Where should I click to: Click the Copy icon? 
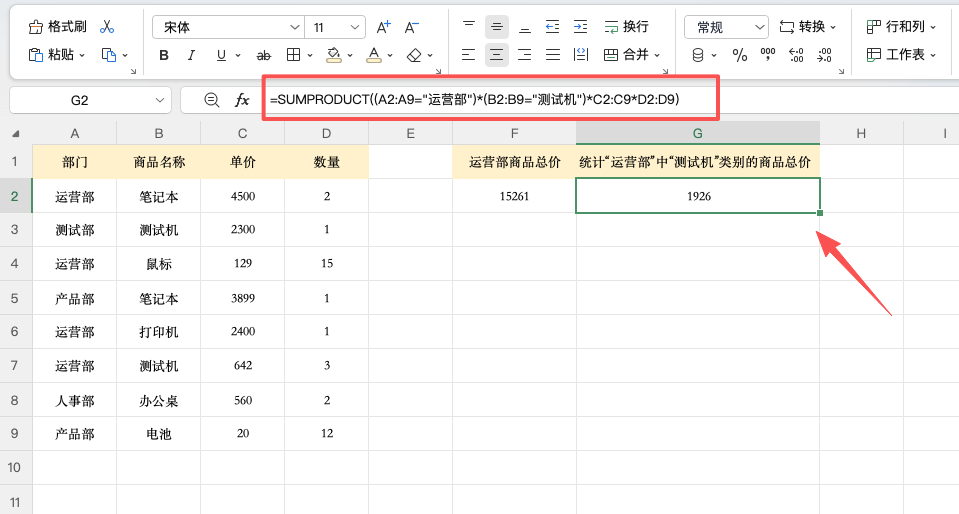(108, 55)
